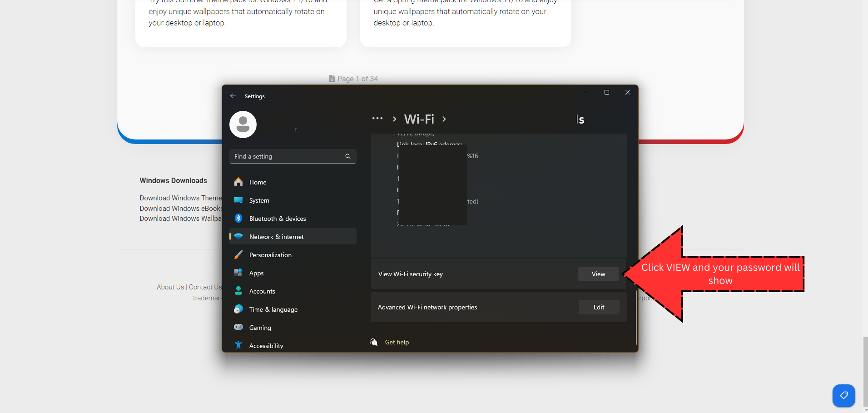Click the Contact Us footer link
The width and height of the screenshot is (868, 413).
(205, 287)
